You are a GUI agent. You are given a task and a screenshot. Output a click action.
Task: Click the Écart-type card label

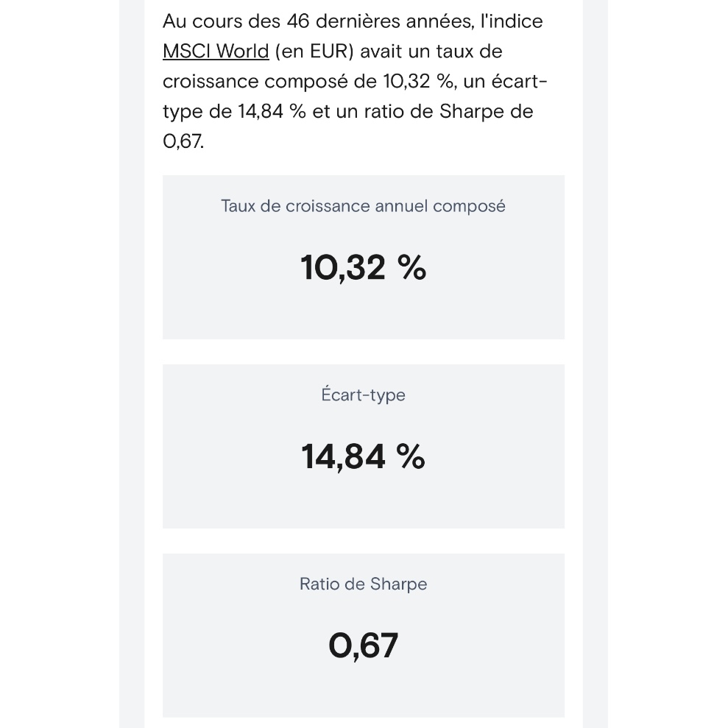tap(363, 395)
